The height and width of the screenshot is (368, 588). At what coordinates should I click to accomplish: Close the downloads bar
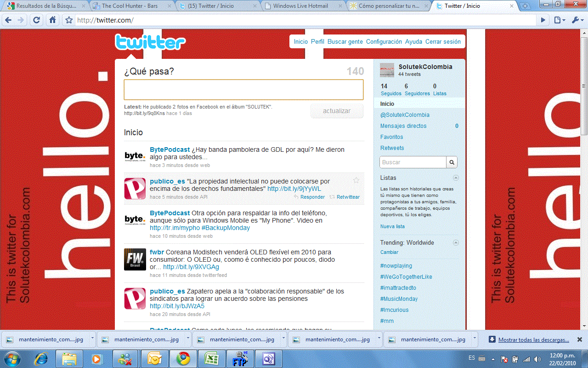coord(580,339)
